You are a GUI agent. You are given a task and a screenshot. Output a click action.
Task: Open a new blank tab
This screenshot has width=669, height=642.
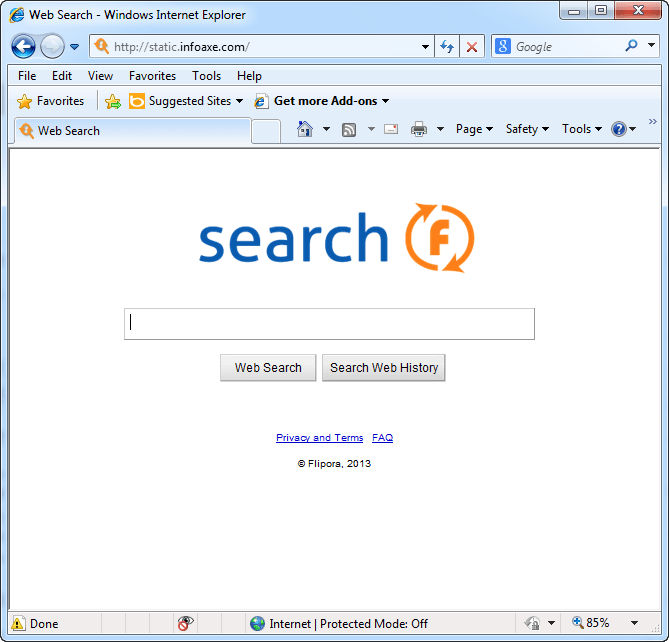(x=266, y=131)
